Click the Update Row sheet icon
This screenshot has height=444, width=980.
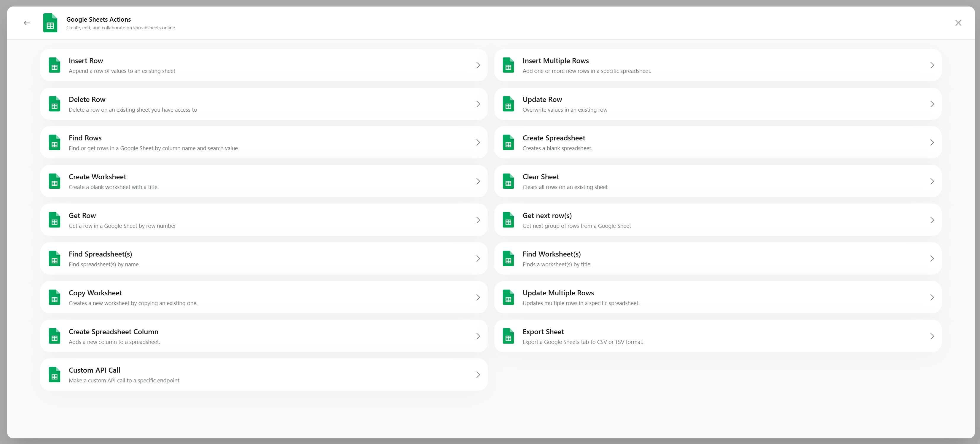(x=508, y=104)
